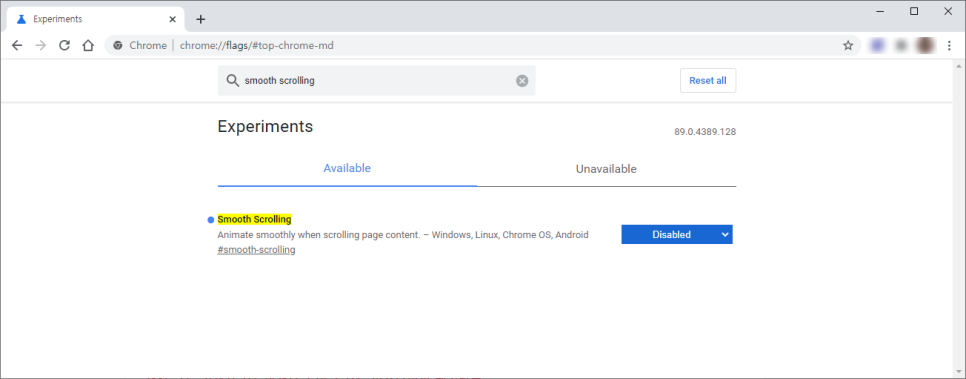Open a new tab with plus button
966x379 pixels.
200,19
